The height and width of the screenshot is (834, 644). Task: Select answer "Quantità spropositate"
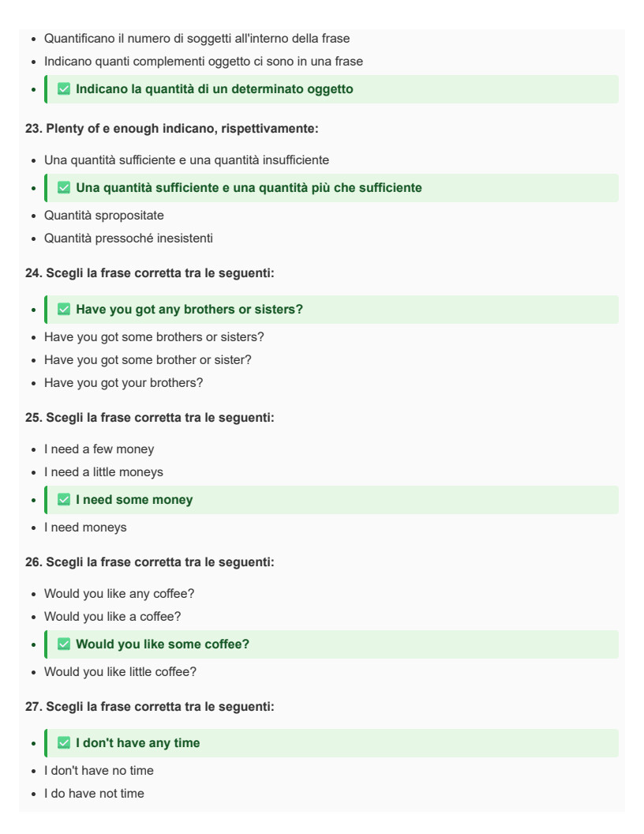coord(103,216)
